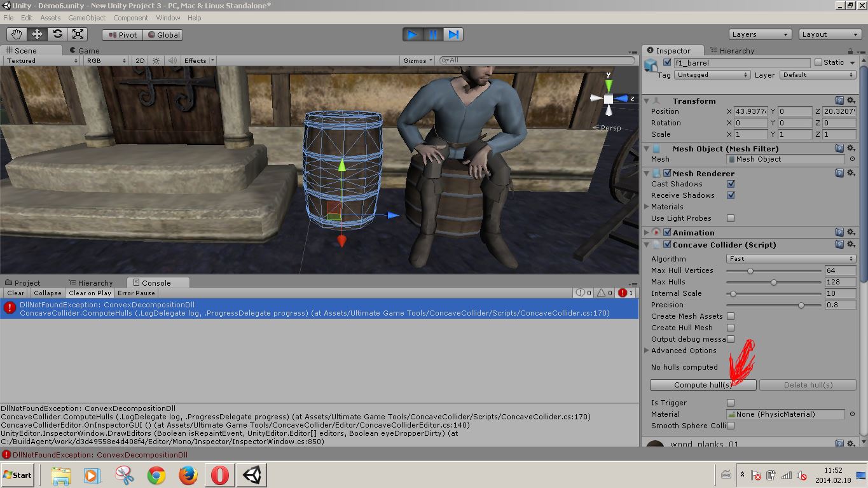
Task: Click the console Clear button
Action: click(16, 293)
